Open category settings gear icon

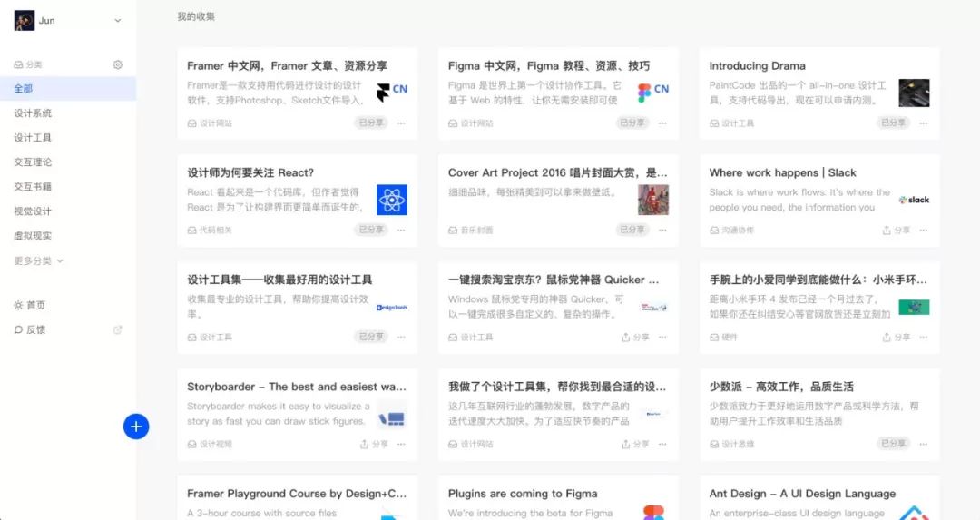point(117,64)
